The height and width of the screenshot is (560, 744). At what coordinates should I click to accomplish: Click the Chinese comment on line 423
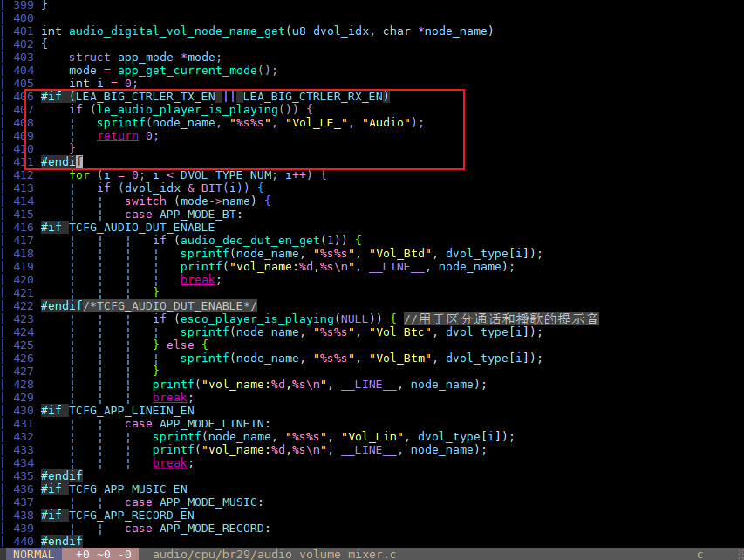[x=501, y=319]
